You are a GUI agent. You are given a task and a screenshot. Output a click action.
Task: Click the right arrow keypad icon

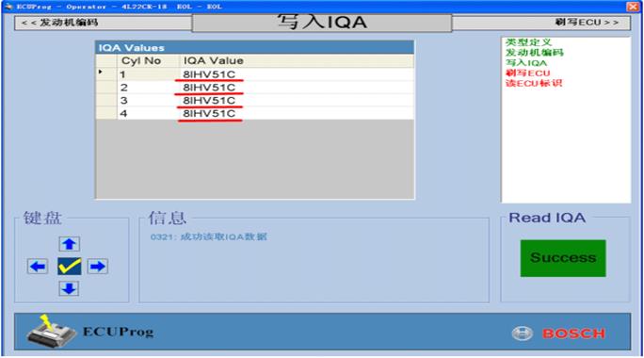[x=98, y=267]
